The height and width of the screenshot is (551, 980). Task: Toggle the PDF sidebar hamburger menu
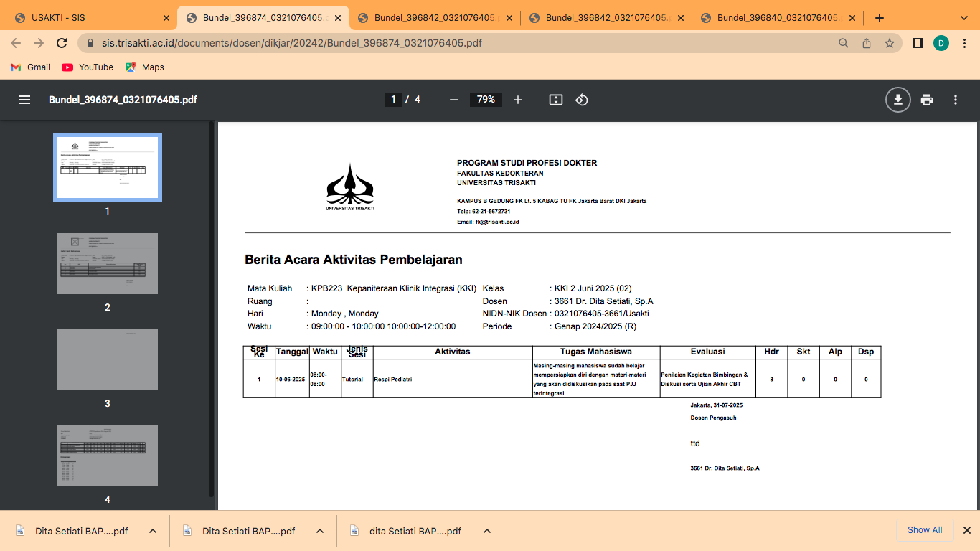point(24,100)
